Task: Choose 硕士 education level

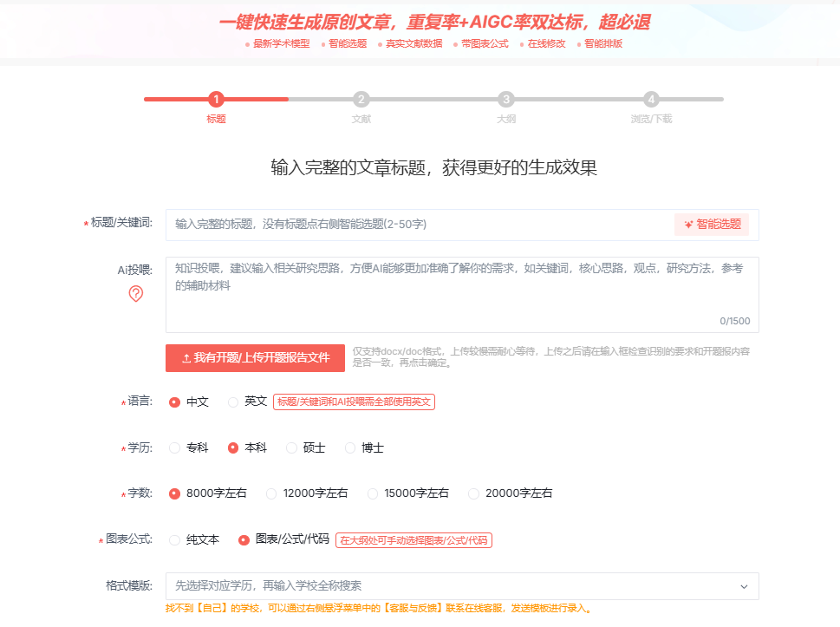Action: coord(291,448)
